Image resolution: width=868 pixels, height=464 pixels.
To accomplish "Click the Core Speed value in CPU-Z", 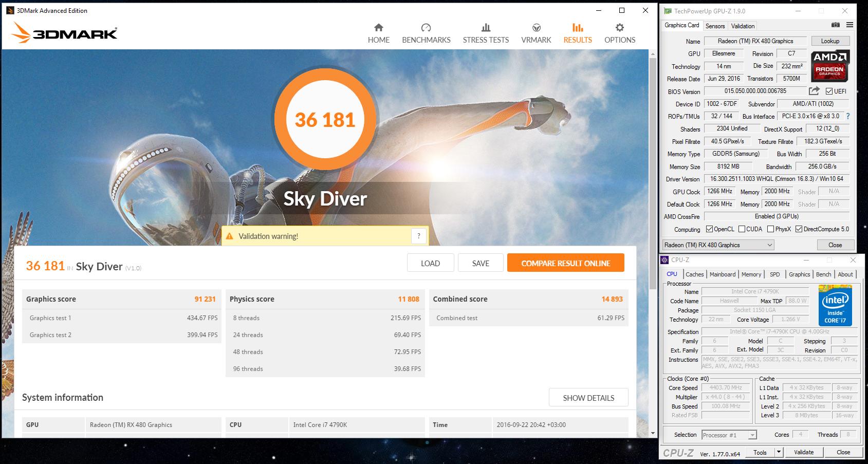I will click(x=726, y=388).
